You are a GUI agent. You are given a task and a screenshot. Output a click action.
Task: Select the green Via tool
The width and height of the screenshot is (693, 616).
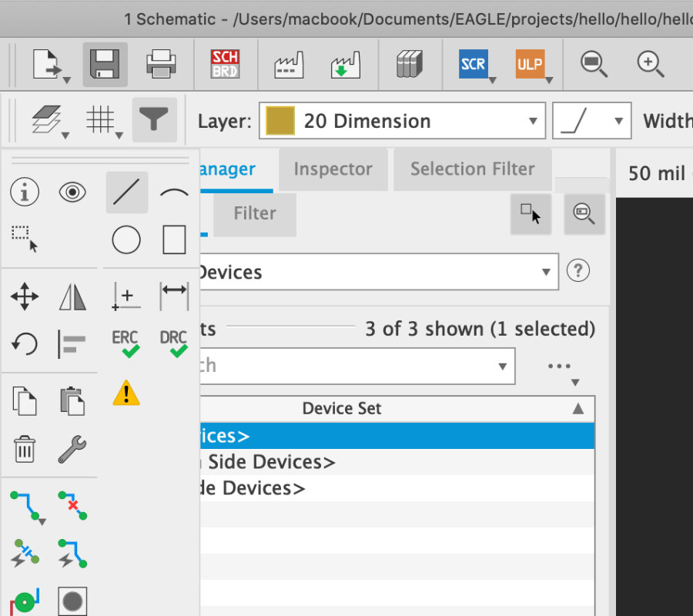pyautogui.click(x=25, y=601)
